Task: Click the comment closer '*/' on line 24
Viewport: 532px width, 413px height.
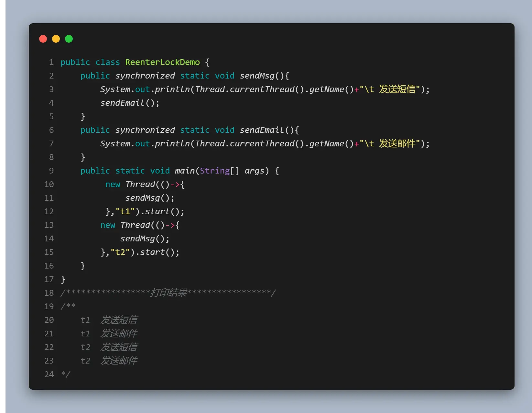Action: (66, 374)
